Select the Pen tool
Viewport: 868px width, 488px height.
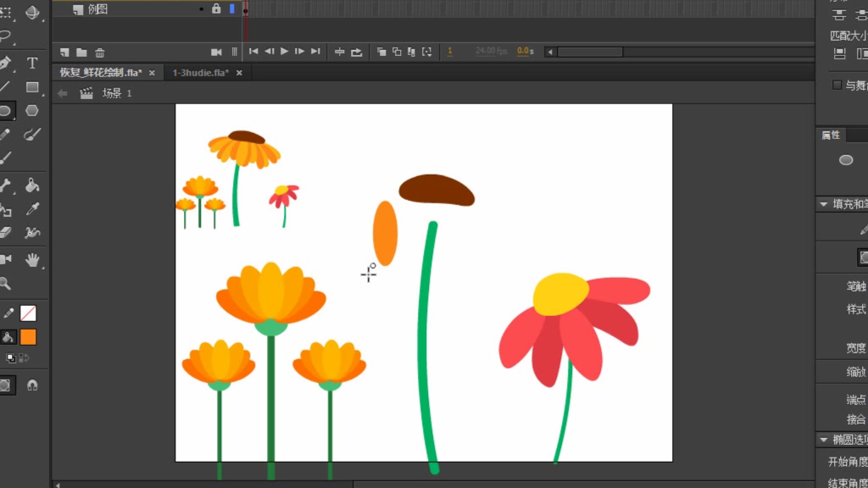click(6, 64)
